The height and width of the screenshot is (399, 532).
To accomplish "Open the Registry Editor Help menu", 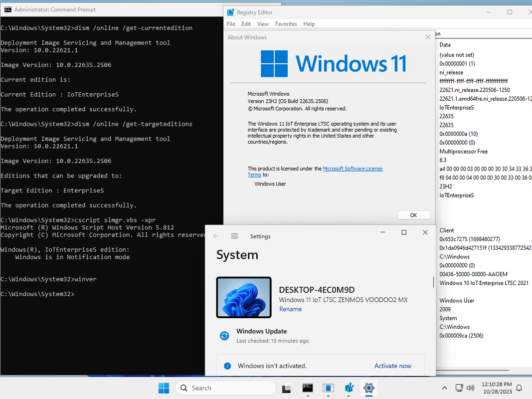I will coord(309,24).
